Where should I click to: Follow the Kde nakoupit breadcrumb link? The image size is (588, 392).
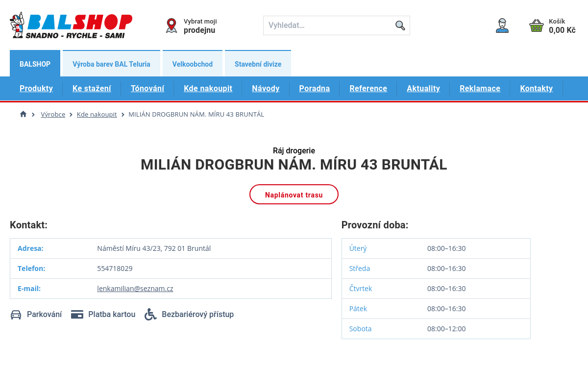coord(97,114)
